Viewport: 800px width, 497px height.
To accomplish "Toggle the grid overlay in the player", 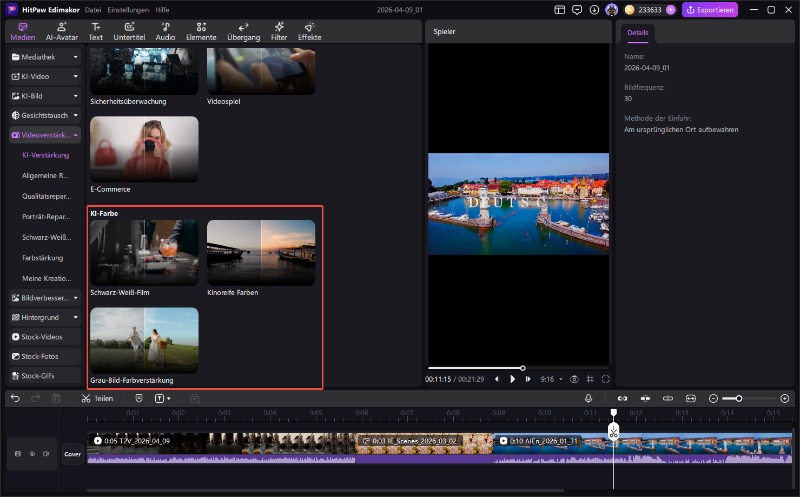I will 590,379.
